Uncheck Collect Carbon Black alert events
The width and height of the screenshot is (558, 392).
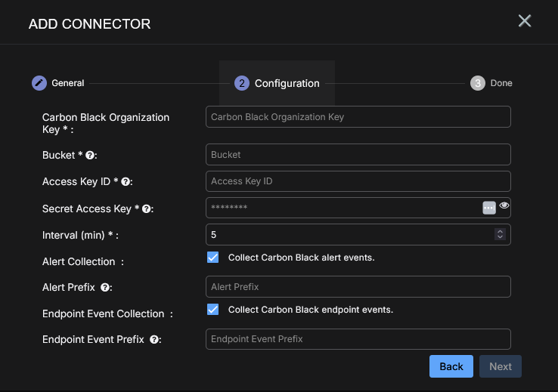click(212, 258)
